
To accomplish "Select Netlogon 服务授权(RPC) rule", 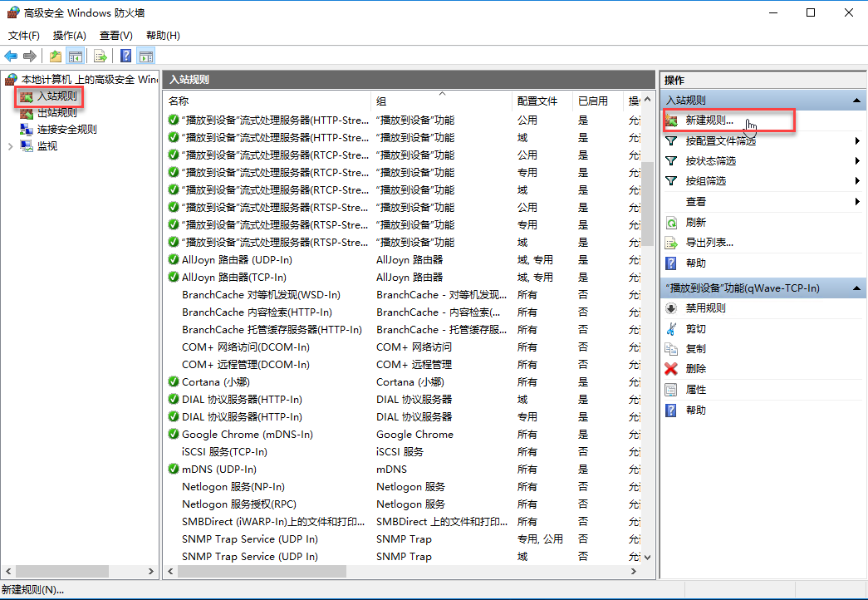I will click(x=239, y=504).
